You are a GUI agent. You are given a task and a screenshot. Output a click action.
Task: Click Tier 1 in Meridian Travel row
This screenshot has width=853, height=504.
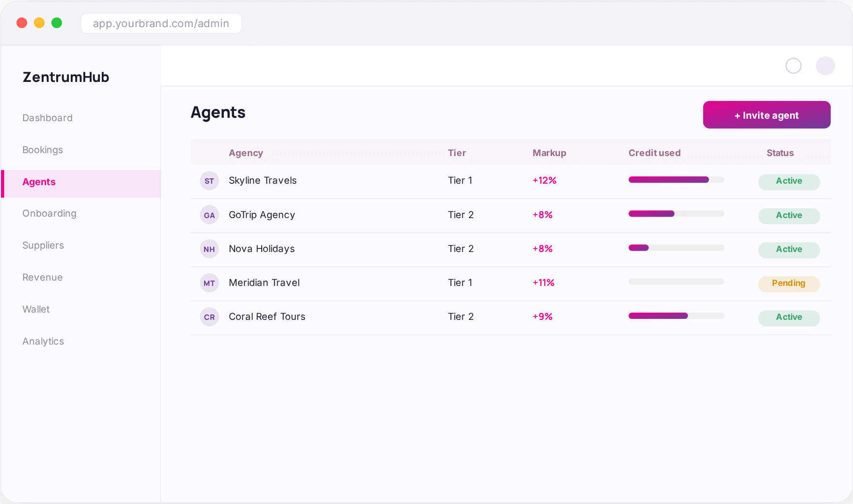460,283
